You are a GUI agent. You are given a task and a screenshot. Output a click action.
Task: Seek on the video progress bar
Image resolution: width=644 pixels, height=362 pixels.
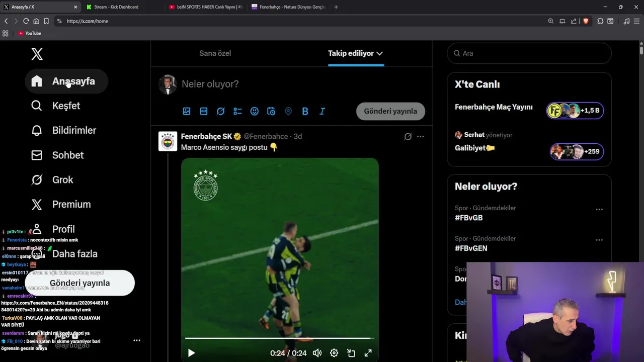click(280, 338)
